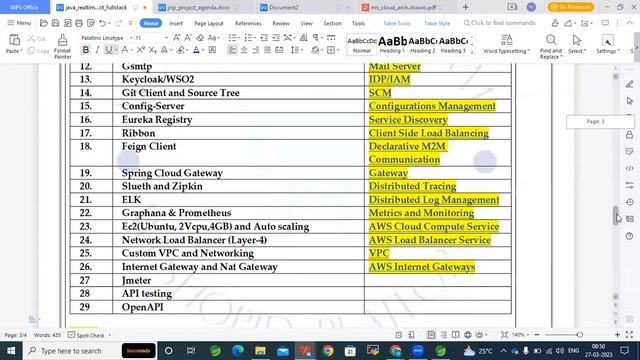Open Print Preview from the quick toolbar
Image resolution: width=640 pixels, height=360 pixels.
(x=91, y=23)
